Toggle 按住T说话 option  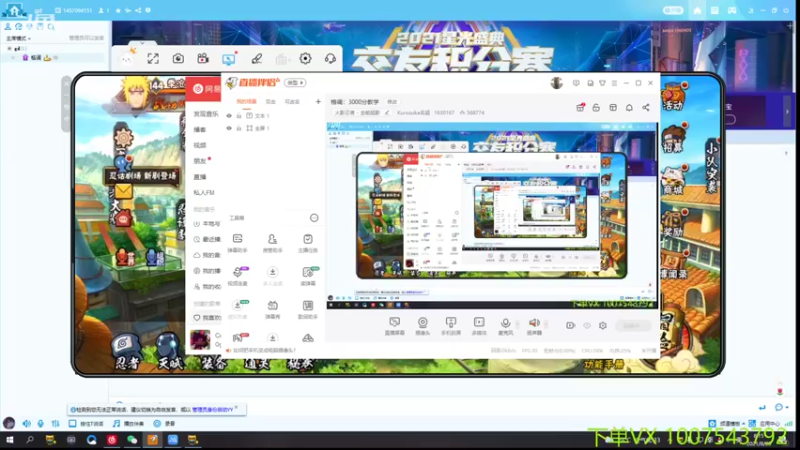click(x=86, y=423)
